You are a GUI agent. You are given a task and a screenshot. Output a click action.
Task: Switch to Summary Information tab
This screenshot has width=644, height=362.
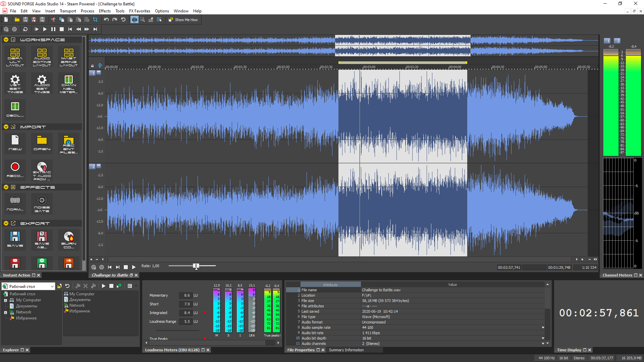click(346, 350)
